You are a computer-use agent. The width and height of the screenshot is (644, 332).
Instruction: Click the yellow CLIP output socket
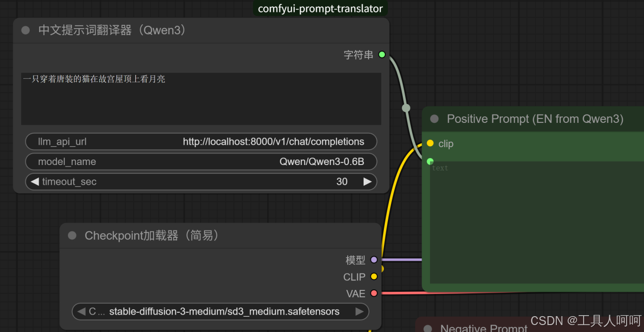click(374, 277)
